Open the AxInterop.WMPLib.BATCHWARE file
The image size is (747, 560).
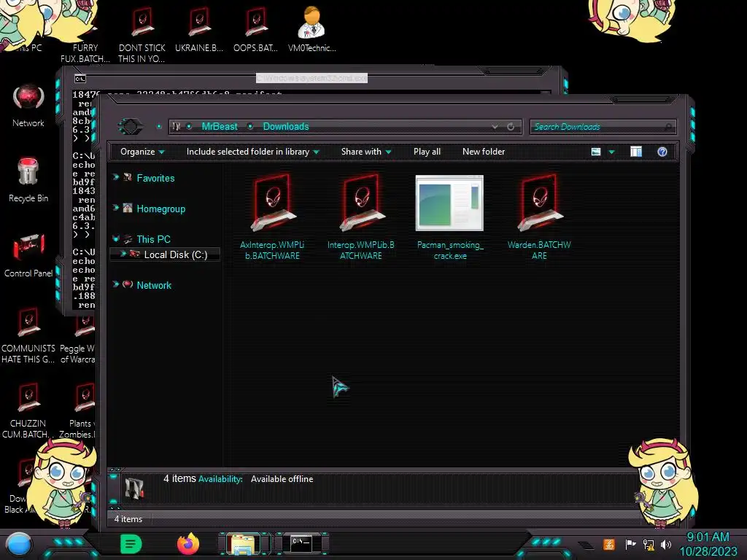click(272, 217)
